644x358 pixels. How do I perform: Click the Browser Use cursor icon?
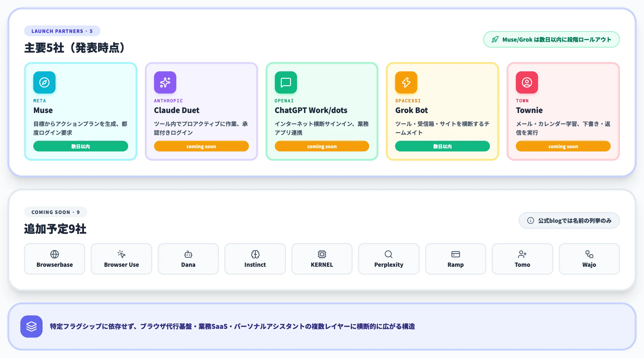121,254
